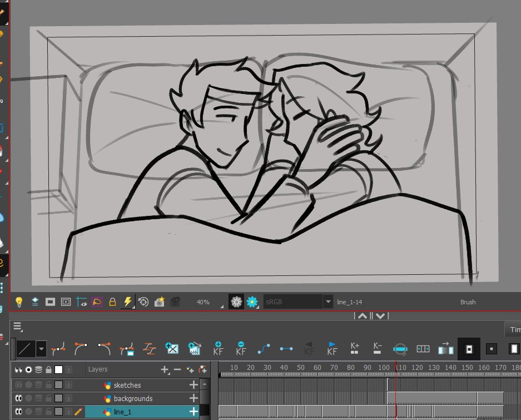Screen dimensions: 521x420
Task: Toggle the lock-all header padlock icon
Action: click(48, 369)
